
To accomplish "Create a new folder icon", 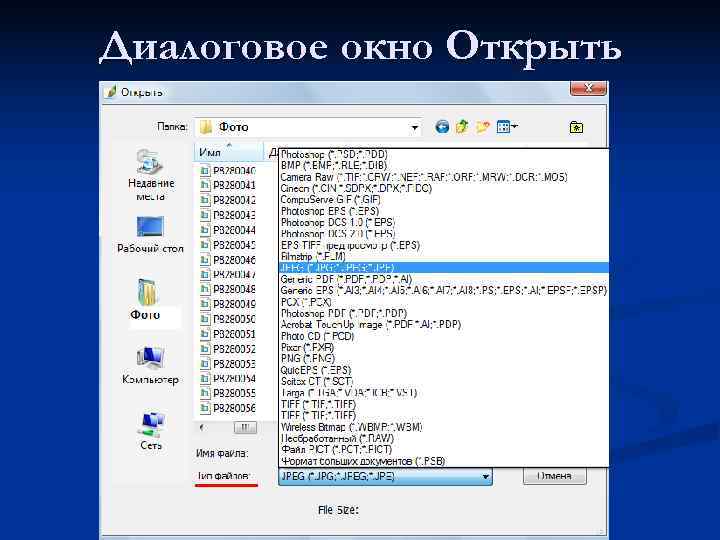I will (x=482, y=127).
